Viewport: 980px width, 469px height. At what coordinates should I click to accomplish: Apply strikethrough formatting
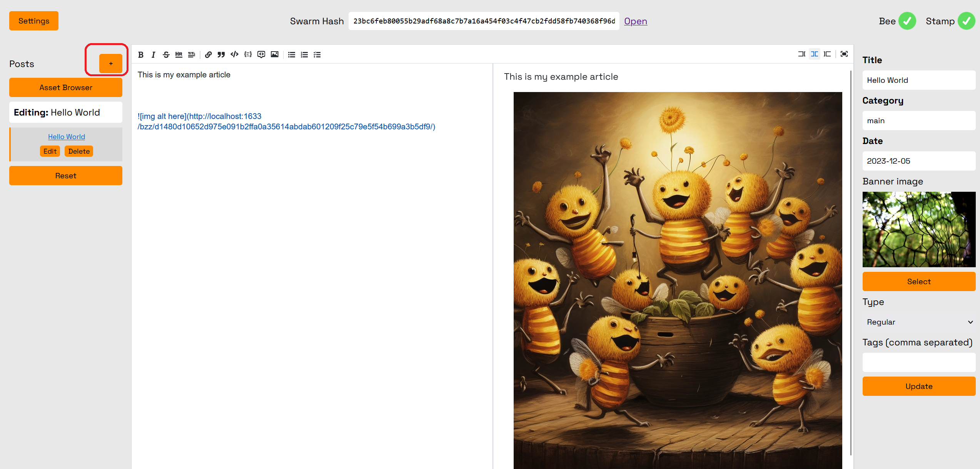[166, 55]
